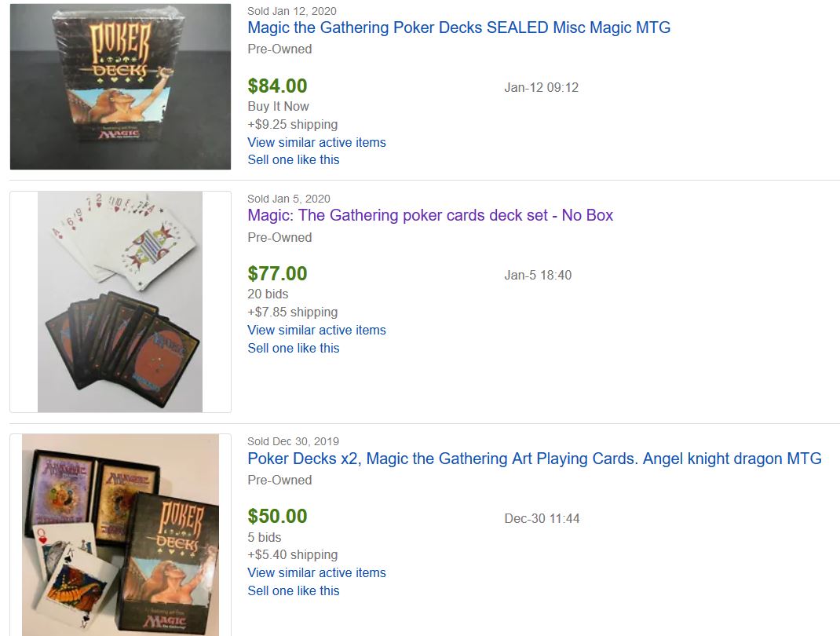Open 'poker cards deck set - No Box' title
840x636 pixels.
pyautogui.click(x=430, y=215)
